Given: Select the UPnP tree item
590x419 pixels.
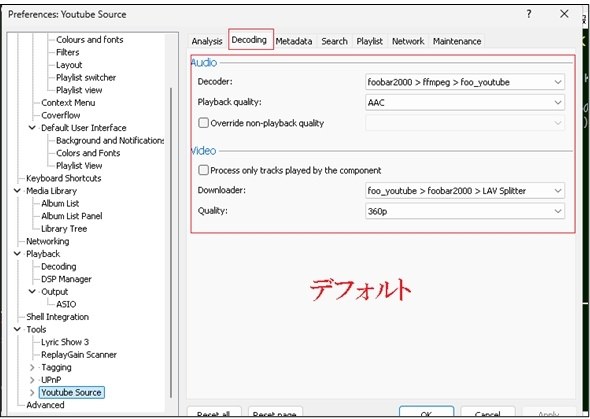Looking at the screenshot, I should coord(51,380).
